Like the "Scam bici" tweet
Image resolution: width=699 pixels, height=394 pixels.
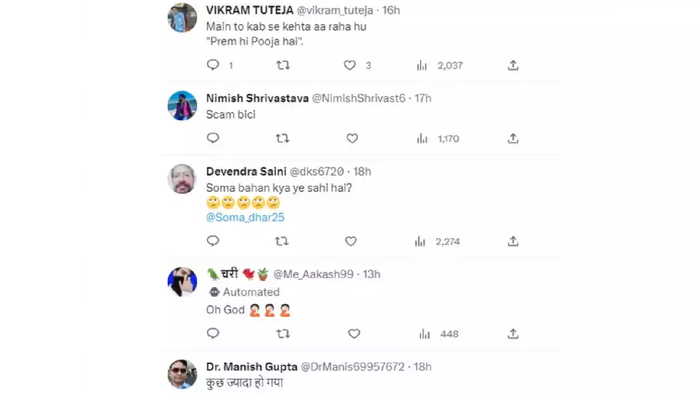coord(352,139)
